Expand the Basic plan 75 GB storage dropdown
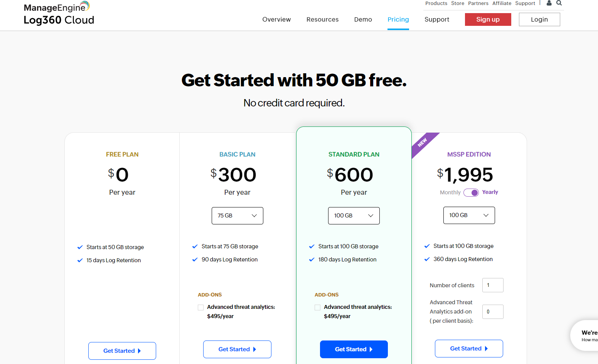 coord(237,216)
